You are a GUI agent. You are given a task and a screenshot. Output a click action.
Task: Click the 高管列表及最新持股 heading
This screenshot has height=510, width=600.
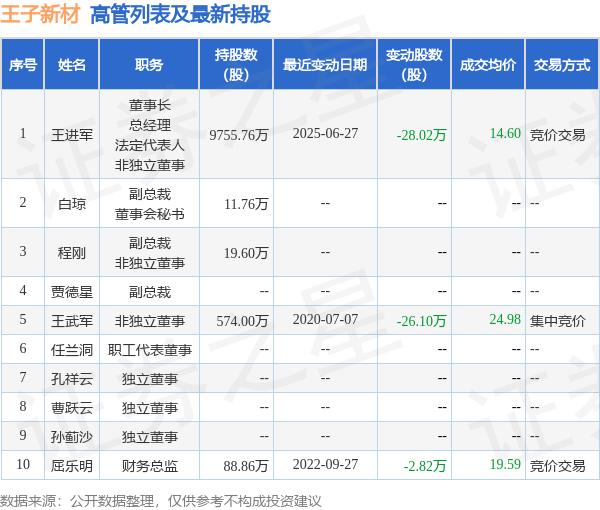click(x=180, y=15)
